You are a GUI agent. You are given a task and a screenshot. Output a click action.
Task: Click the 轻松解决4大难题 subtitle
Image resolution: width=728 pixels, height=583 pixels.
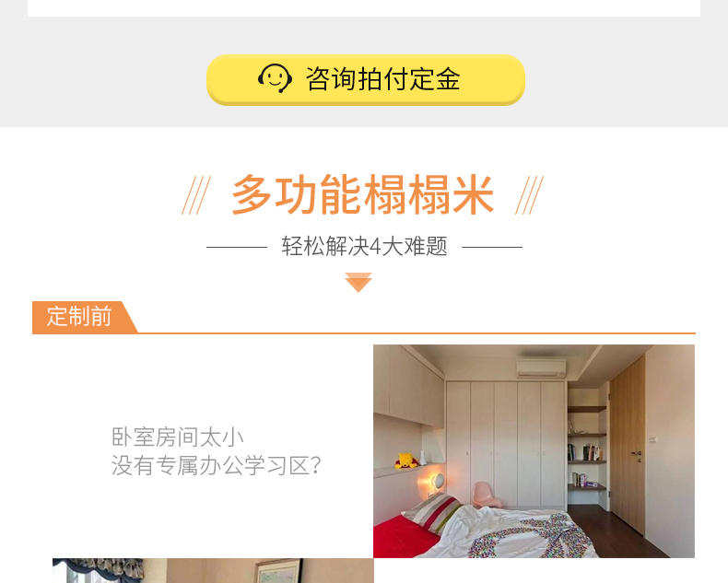click(x=364, y=246)
